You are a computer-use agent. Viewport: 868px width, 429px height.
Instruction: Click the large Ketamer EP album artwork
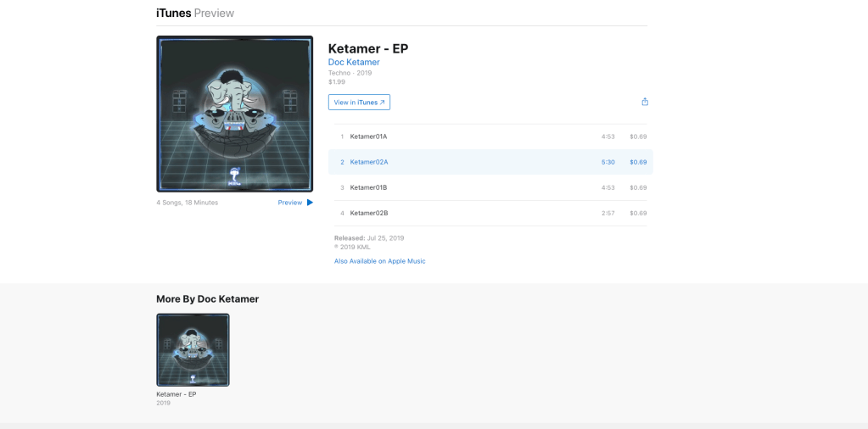coord(235,114)
